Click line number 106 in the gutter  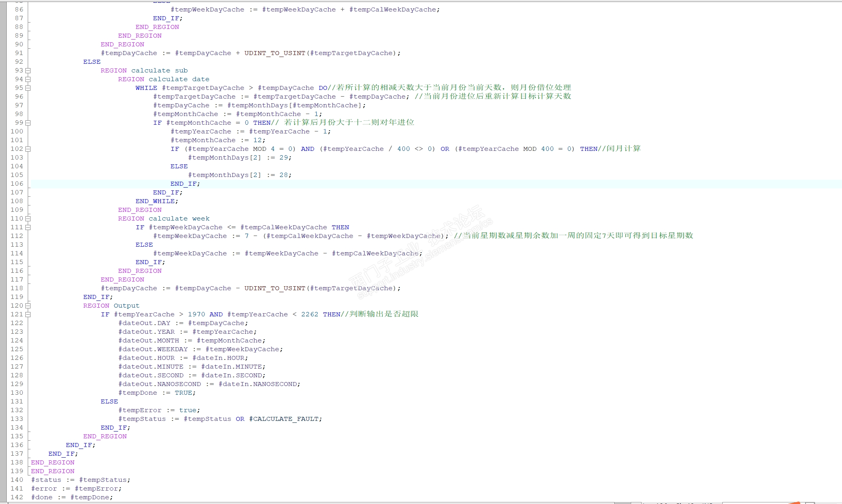point(17,184)
